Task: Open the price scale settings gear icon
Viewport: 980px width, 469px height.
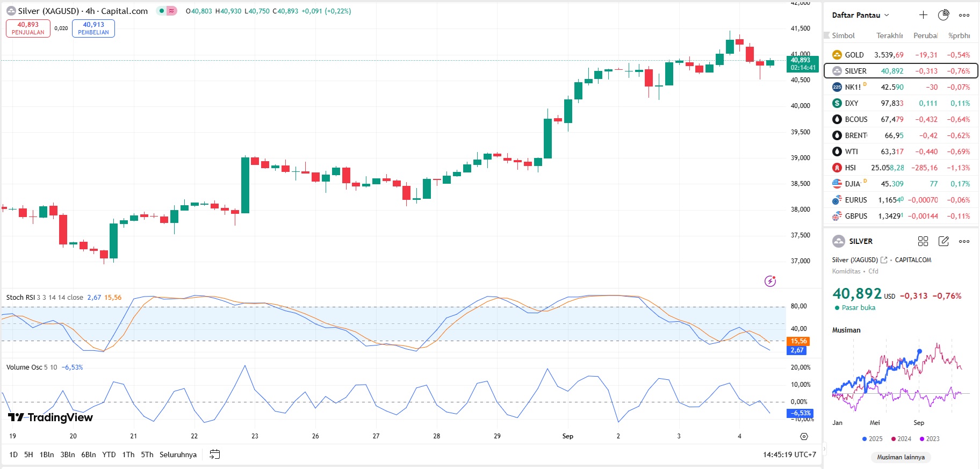Action: coord(804,436)
